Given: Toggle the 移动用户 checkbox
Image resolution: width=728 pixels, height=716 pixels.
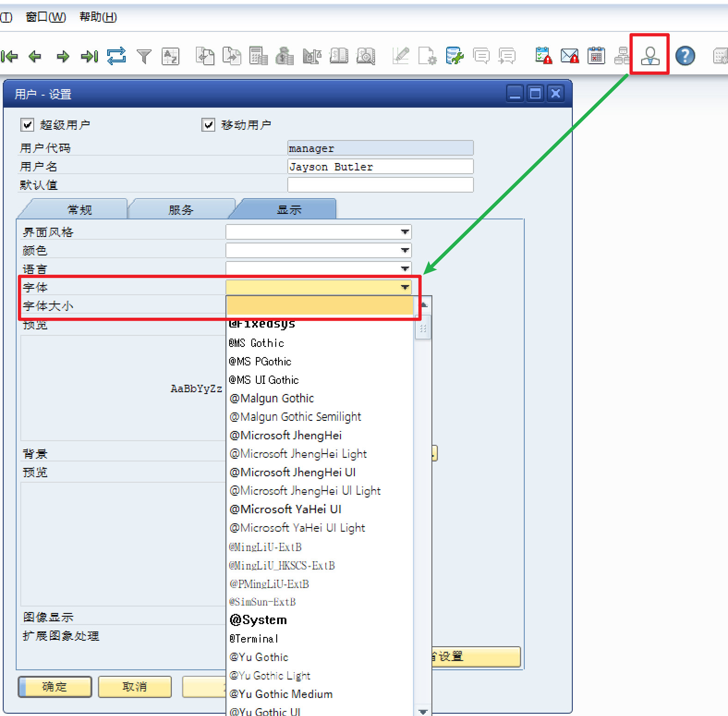Looking at the screenshot, I should pos(208,125).
